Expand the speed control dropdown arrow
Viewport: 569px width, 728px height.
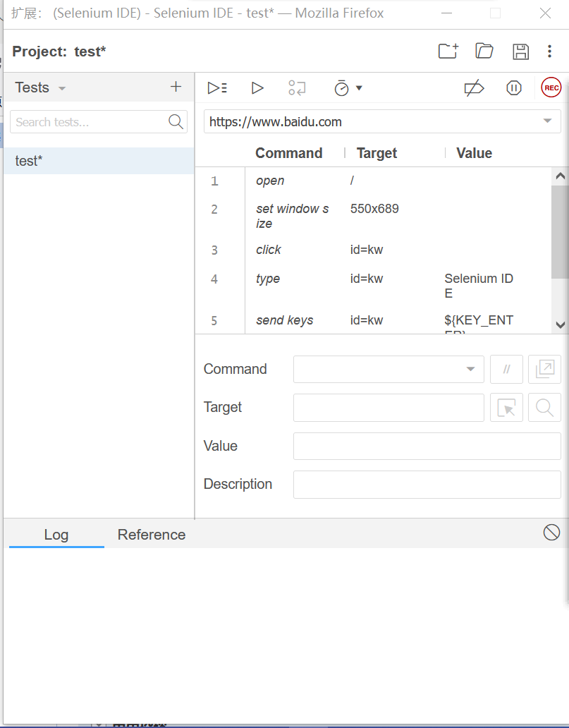coord(359,87)
